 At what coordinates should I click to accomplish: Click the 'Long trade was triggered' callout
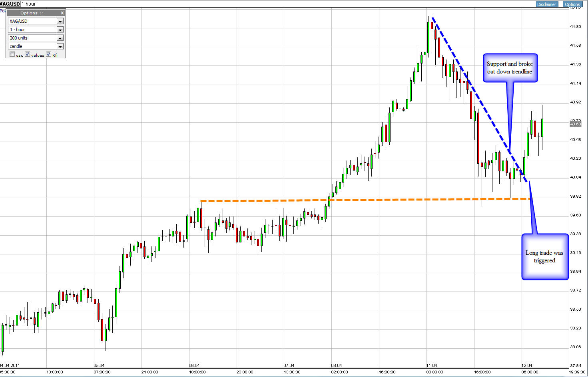[544, 256]
